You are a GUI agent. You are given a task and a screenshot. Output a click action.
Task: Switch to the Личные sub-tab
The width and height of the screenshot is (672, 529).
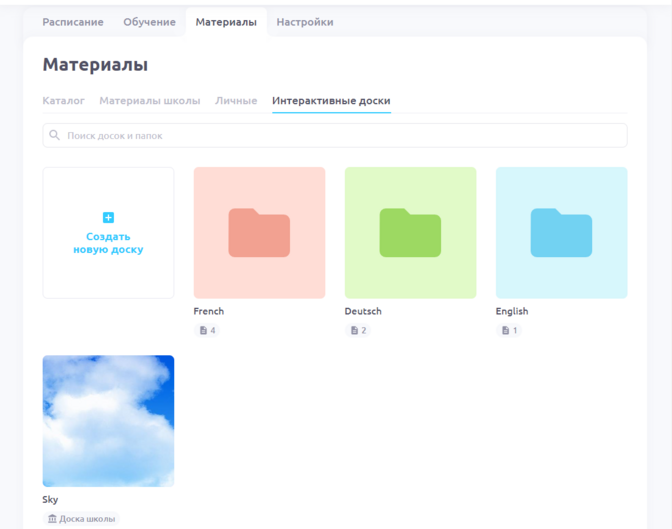tap(236, 101)
